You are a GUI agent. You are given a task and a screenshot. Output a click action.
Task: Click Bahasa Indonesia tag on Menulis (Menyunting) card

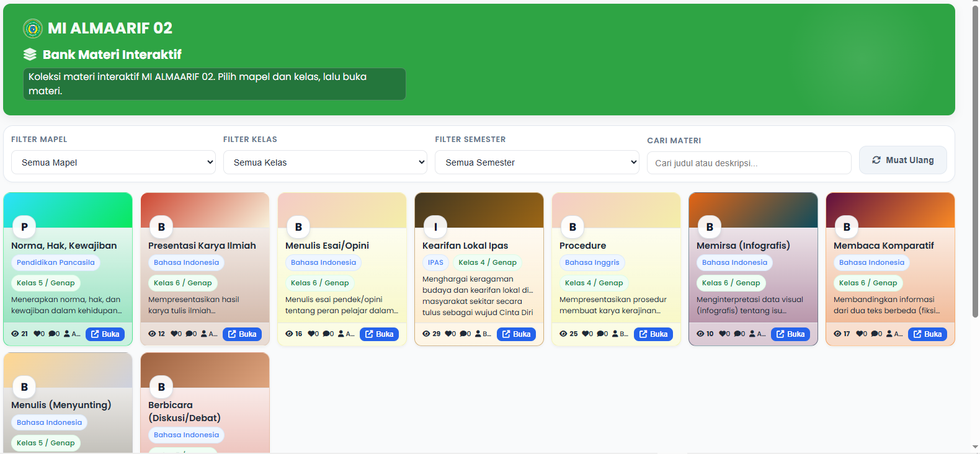[x=50, y=422]
